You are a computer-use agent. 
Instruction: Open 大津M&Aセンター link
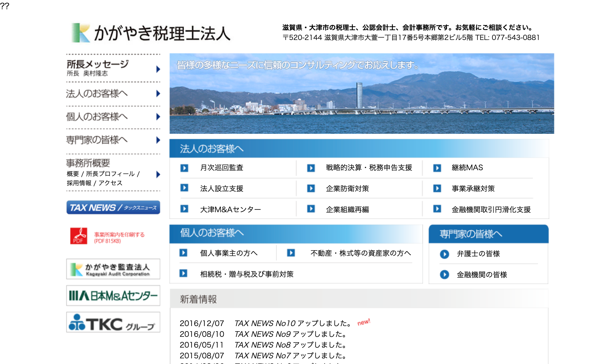pos(230,210)
